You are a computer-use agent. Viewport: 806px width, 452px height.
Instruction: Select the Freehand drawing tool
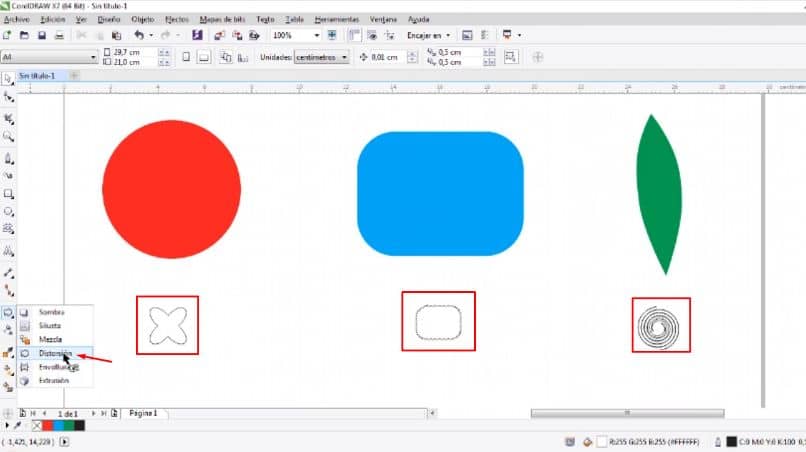click(x=8, y=158)
